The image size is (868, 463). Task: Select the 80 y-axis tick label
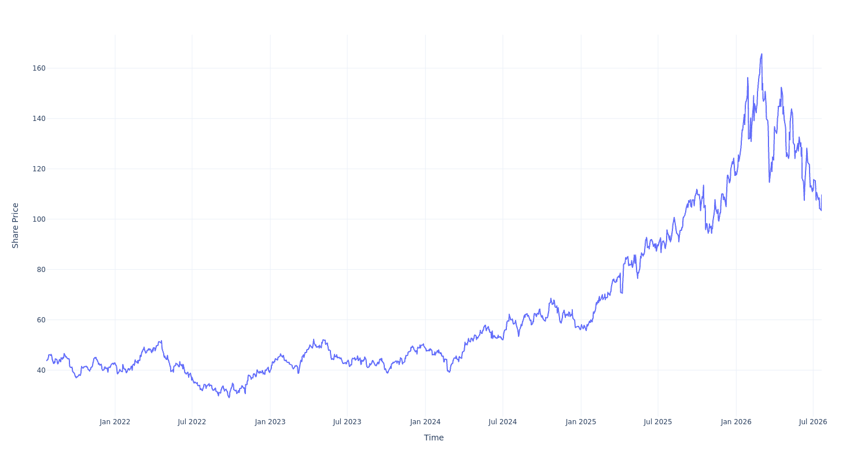point(41,270)
